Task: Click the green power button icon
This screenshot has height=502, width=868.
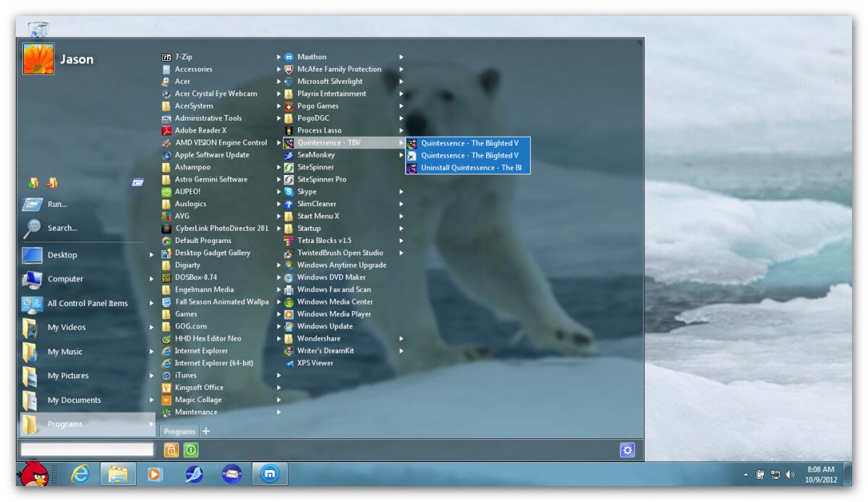Action: 192,449
